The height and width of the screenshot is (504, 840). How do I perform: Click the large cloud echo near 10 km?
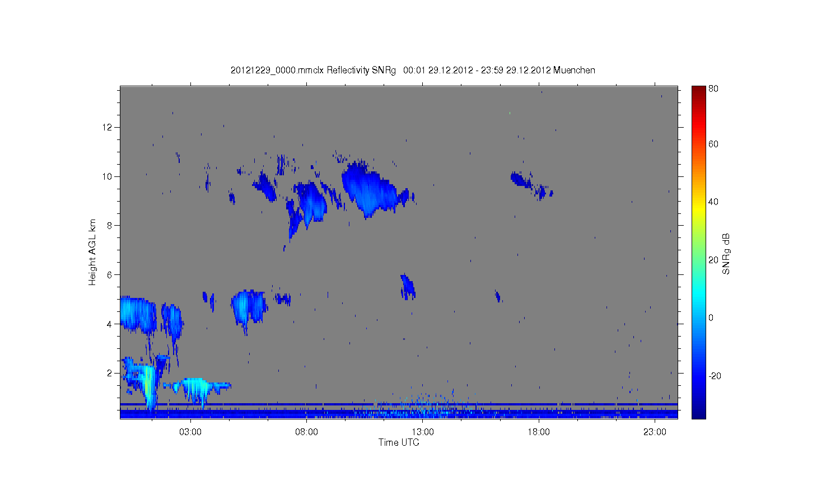point(370,189)
